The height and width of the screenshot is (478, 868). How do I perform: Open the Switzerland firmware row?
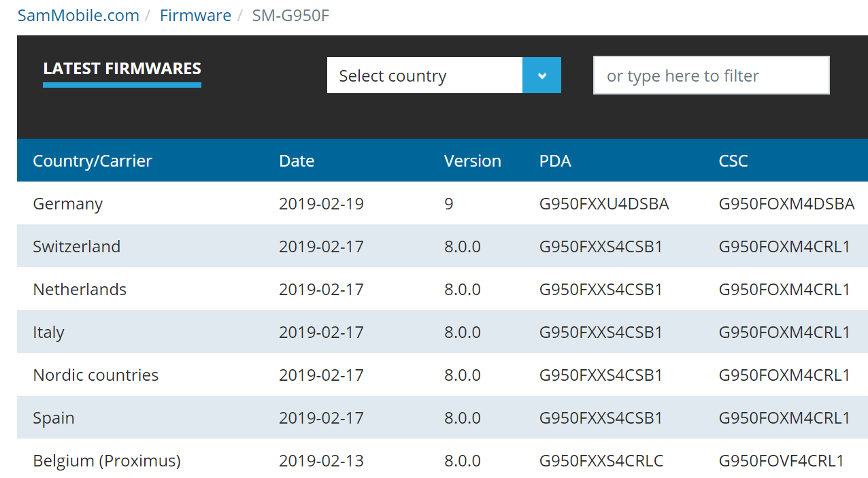pos(442,246)
